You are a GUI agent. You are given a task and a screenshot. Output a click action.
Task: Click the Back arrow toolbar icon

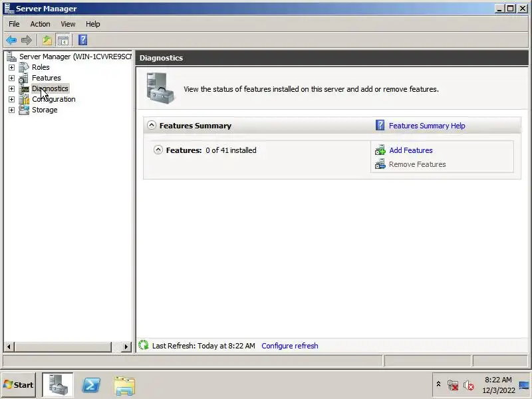tap(11, 41)
